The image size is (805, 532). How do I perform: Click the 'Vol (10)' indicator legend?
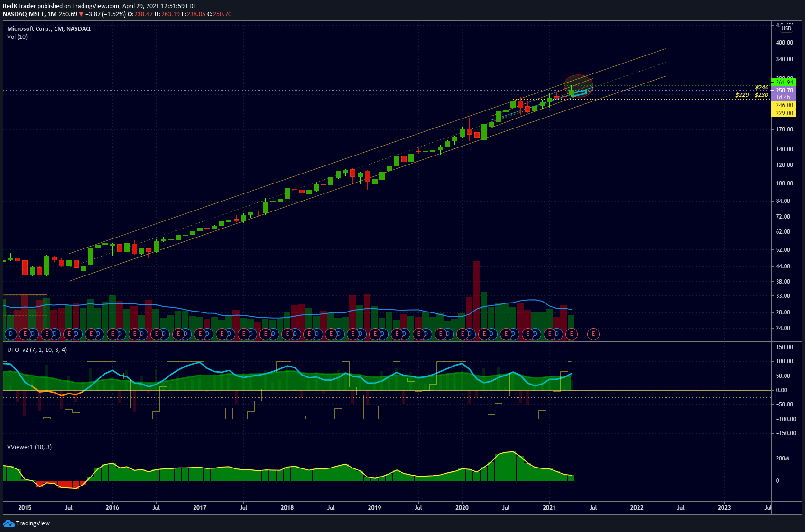pos(17,37)
